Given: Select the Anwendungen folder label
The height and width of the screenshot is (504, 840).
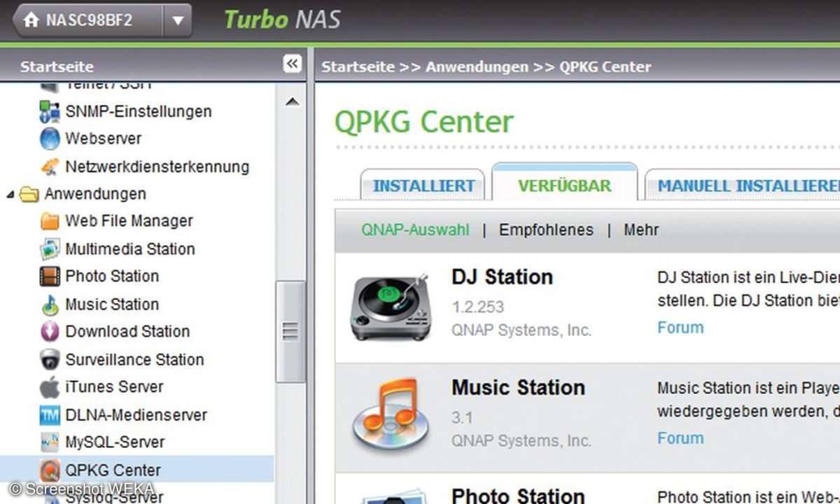Looking at the screenshot, I should pyautogui.click(x=95, y=194).
